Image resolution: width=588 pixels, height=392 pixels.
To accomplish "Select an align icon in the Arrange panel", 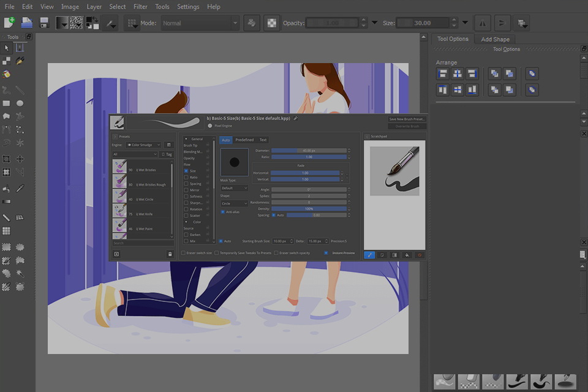I will point(442,73).
